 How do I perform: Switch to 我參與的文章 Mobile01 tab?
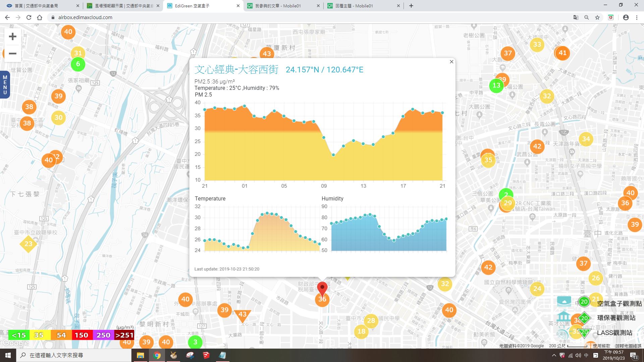point(284,6)
